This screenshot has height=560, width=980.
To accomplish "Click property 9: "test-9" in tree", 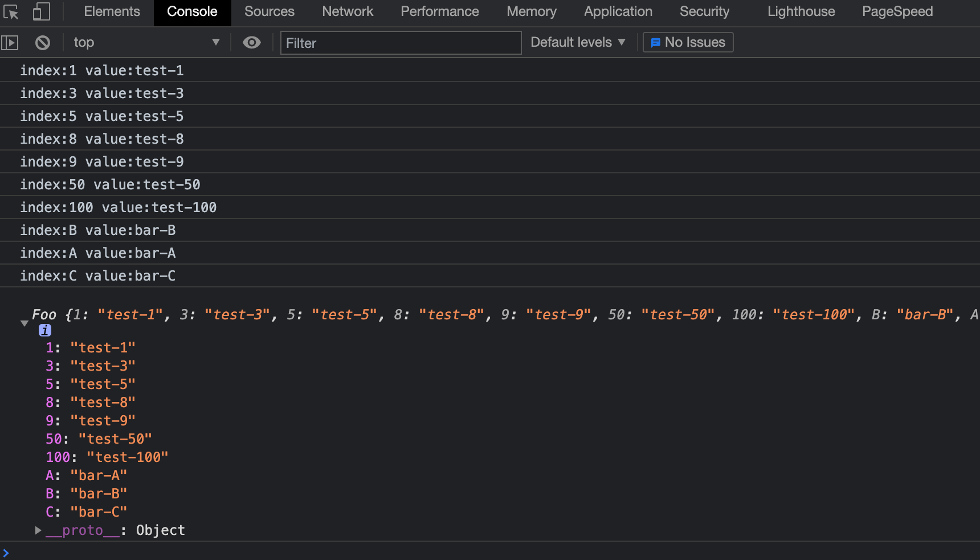I will 91,421.
